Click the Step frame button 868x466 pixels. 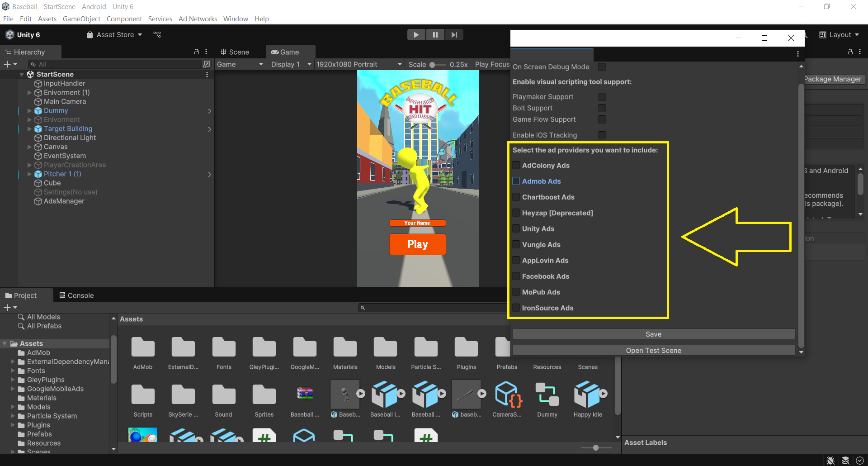(454, 35)
